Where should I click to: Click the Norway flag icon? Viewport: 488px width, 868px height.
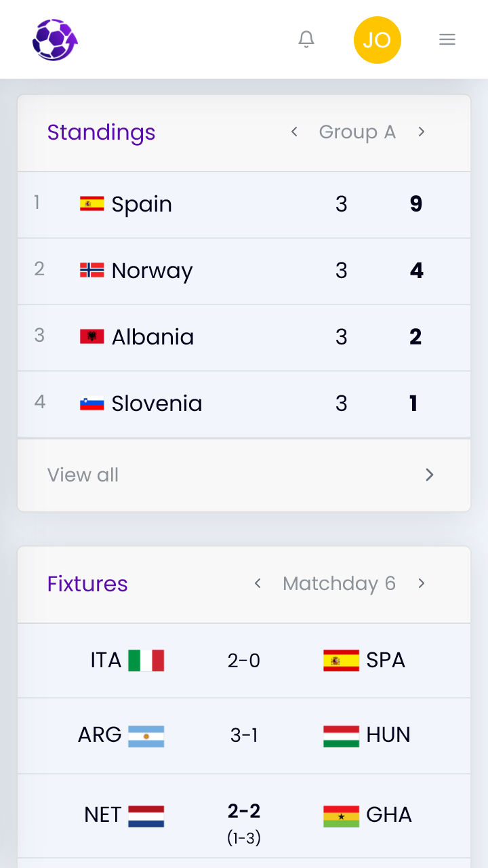pyautogui.click(x=92, y=270)
